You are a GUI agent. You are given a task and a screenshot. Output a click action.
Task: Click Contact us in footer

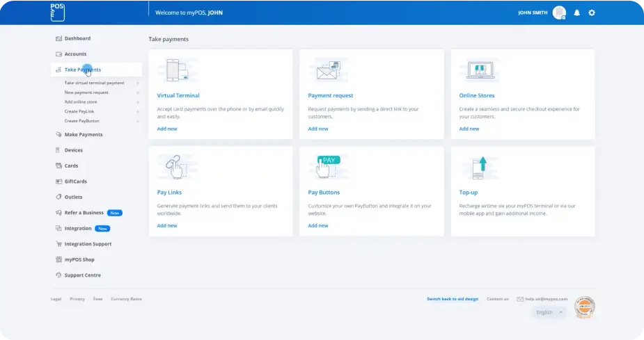497,299
